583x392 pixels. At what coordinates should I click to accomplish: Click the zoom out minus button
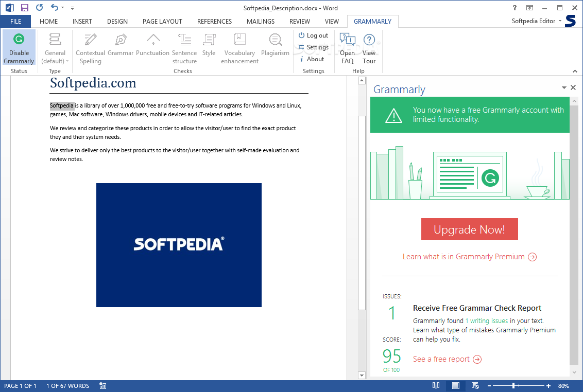489,386
